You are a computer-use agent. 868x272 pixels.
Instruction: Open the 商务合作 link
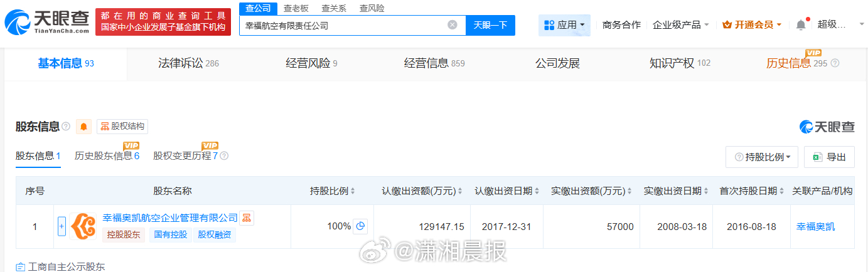click(x=621, y=25)
